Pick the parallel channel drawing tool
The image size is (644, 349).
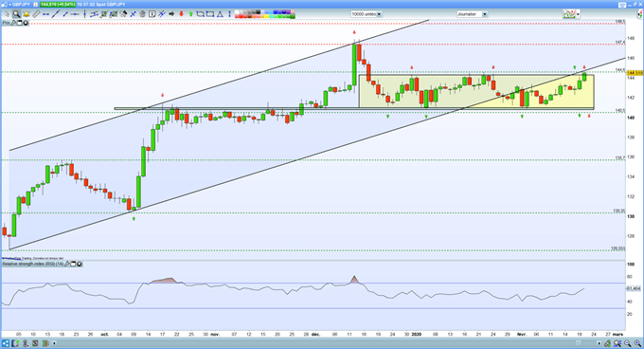[94, 14]
